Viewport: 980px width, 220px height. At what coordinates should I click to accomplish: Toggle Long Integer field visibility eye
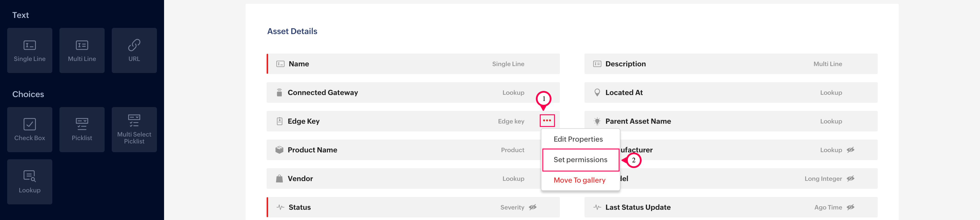coord(851,179)
